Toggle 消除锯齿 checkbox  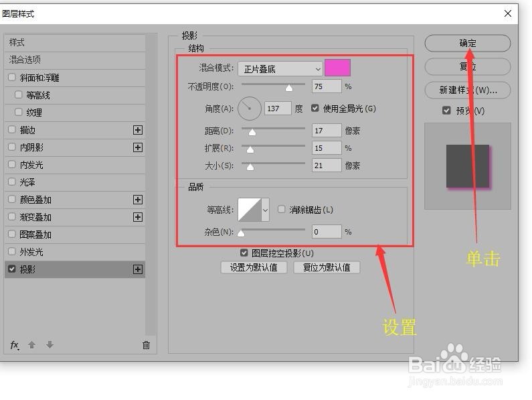(281, 209)
